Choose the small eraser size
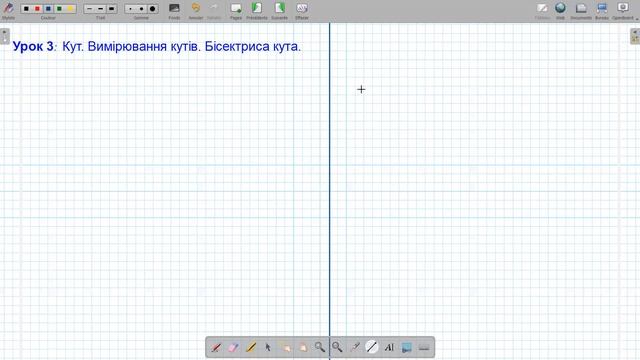Viewport: 640px width, 360px height. tap(130, 9)
